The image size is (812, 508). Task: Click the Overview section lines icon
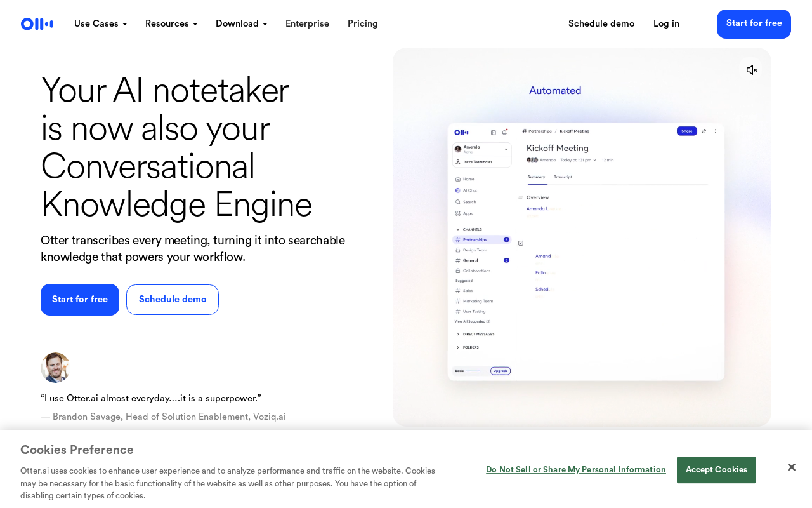click(x=521, y=197)
